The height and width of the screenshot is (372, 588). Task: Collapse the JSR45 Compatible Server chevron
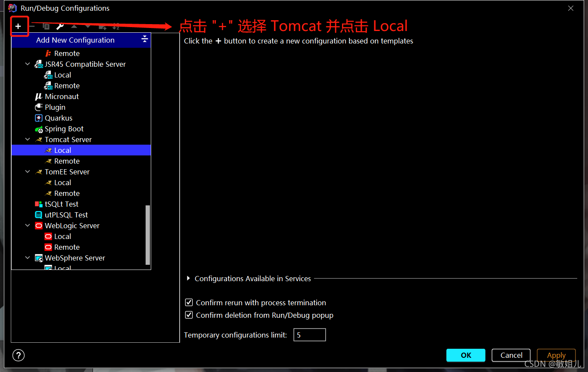[x=28, y=64]
